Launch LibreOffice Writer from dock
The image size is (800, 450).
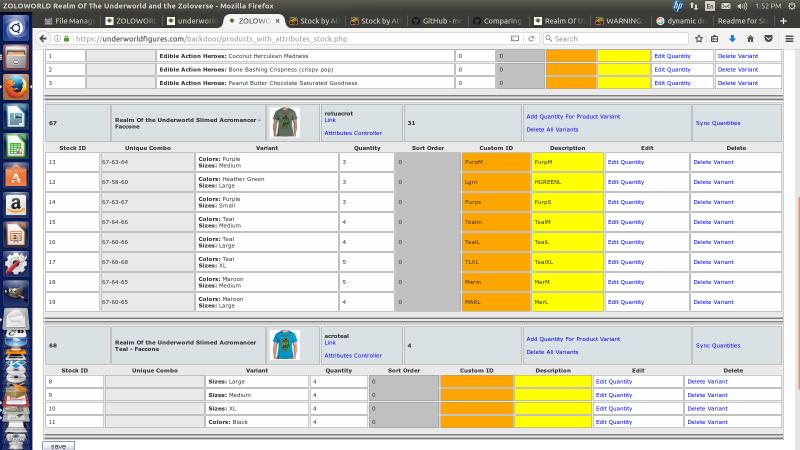click(x=16, y=117)
